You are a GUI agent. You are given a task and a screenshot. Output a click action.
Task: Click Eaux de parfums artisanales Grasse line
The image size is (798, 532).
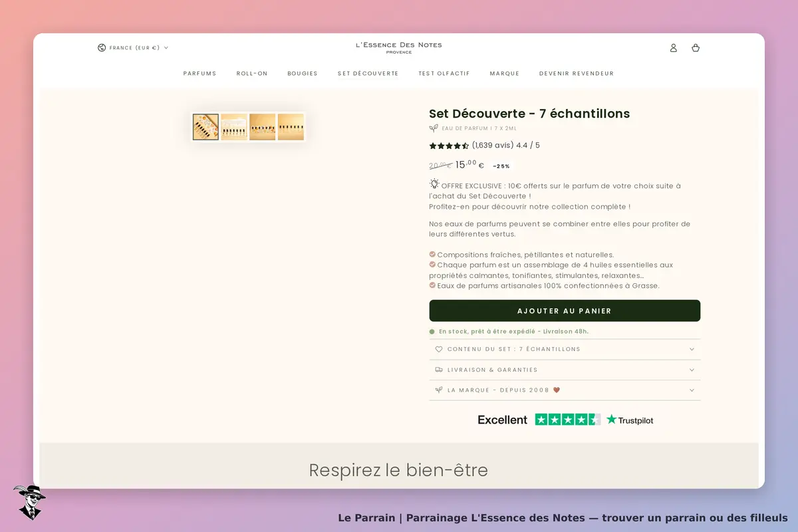coord(548,286)
